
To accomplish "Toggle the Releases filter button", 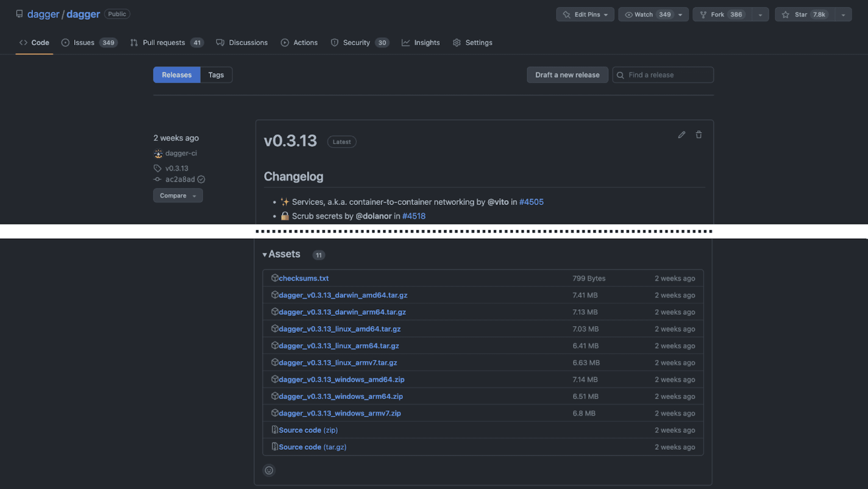I will click(176, 75).
